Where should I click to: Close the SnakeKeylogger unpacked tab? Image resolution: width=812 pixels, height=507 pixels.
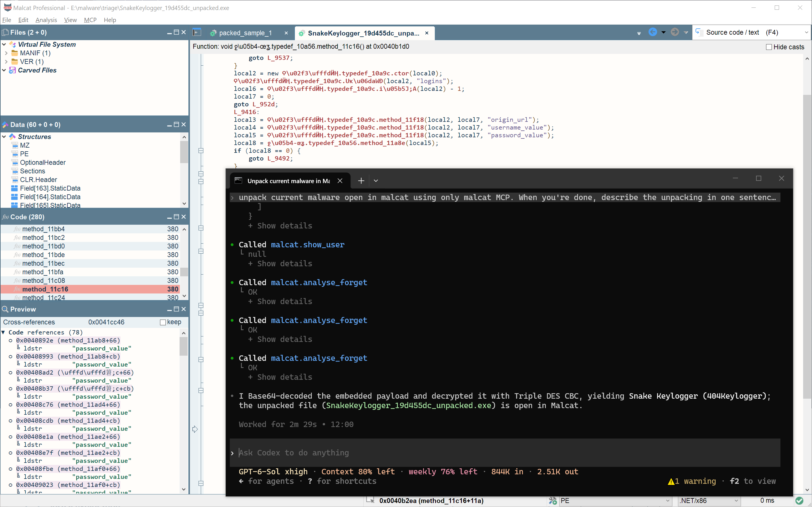[x=427, y=33]
